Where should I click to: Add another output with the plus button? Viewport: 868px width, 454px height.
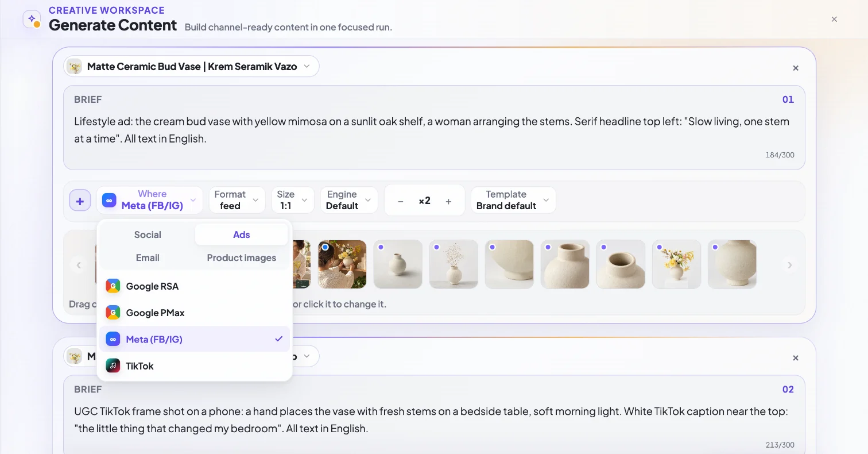(x=80, y=201)
